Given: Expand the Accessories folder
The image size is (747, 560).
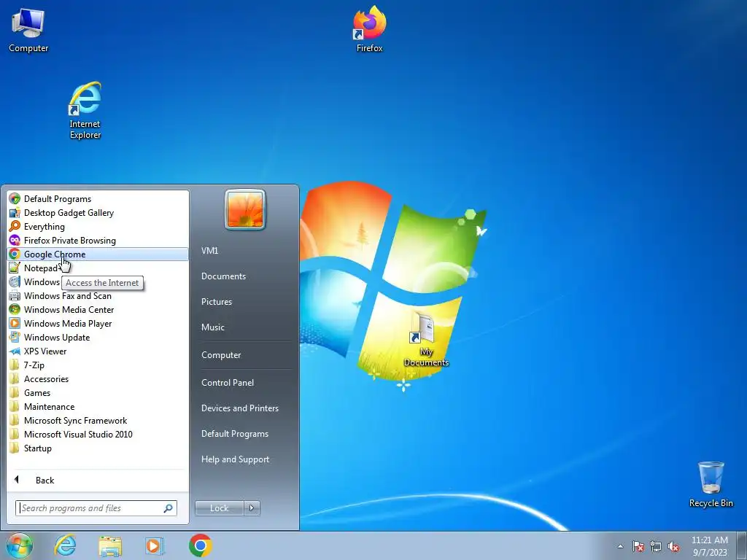Looking at the screenshot, I should (x=98, y=379).
